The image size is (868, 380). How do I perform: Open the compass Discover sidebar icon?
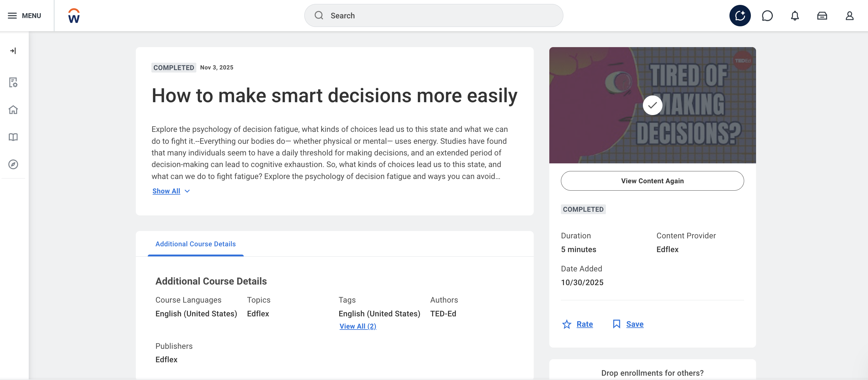coord(13,165)
